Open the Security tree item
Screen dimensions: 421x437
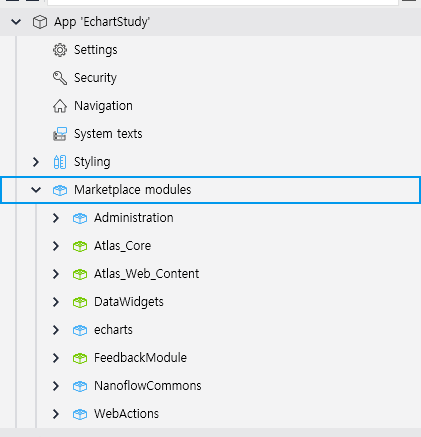click(x=95, y=78)
